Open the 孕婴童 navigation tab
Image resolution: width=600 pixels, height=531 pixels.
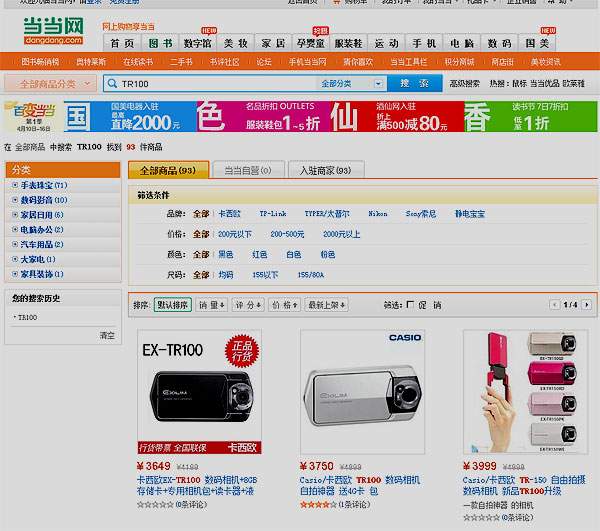pos(311,43)
